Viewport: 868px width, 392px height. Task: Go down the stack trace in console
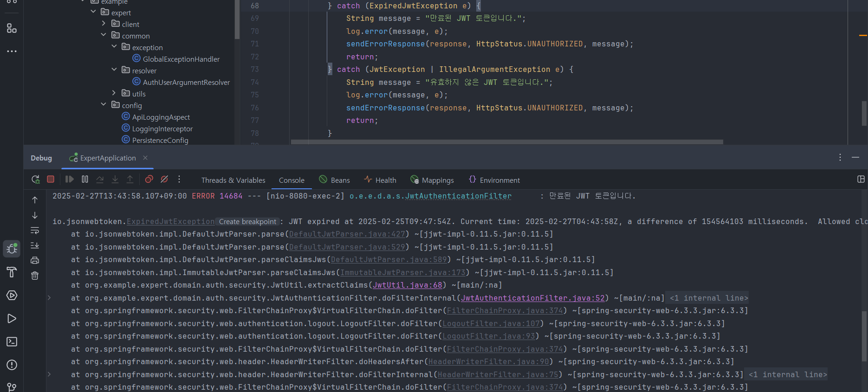tap(35, 215)
